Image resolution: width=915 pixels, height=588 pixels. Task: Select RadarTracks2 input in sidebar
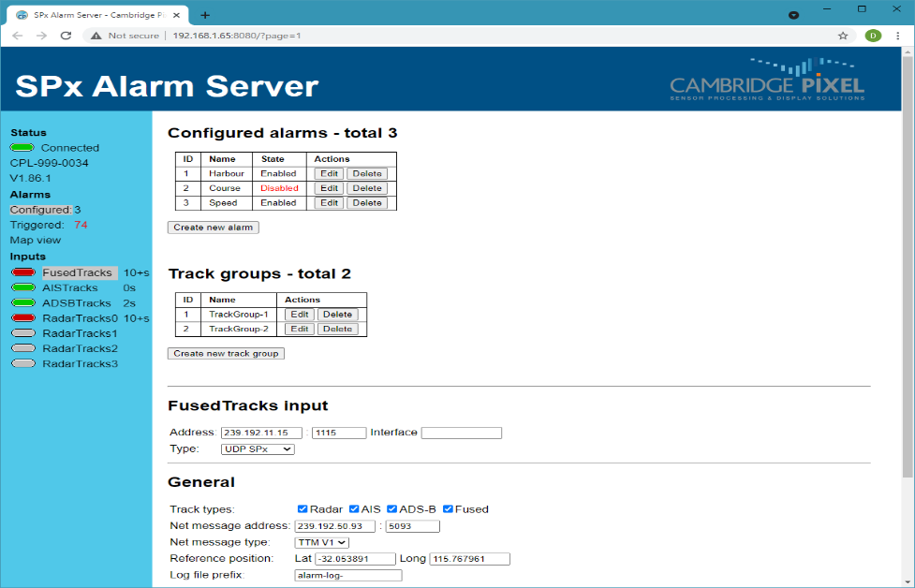(x=80, y=348)
